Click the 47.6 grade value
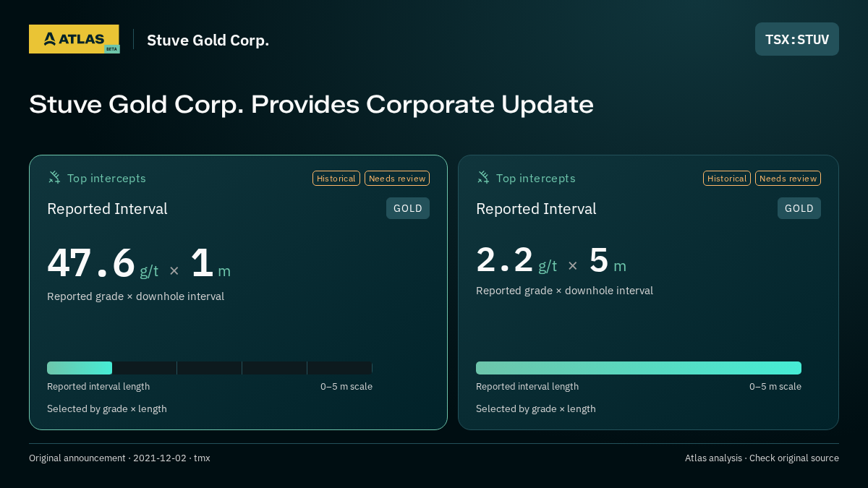The image size is (868, 488). 91,263
